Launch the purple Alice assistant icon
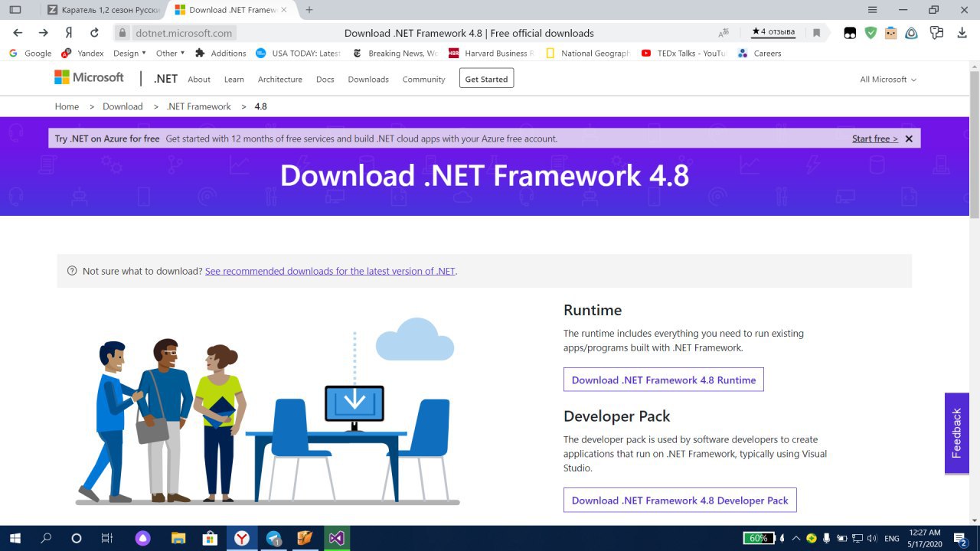The height and width of the screenshot is (551, 980). [143, 538]
